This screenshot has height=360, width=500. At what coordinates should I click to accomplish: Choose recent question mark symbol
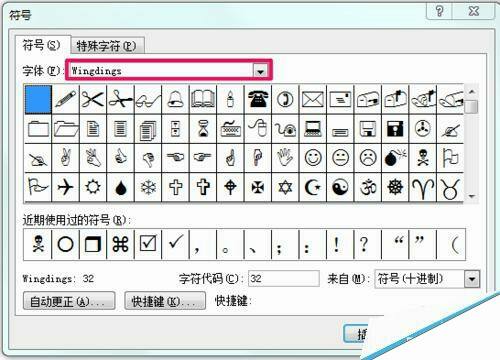(x=368, y=244)
